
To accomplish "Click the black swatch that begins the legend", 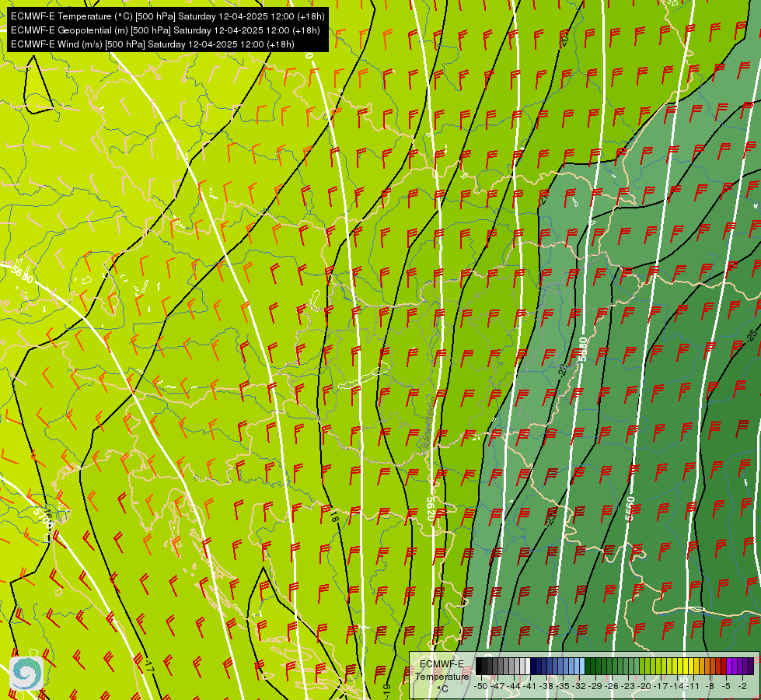I will 479,666.
